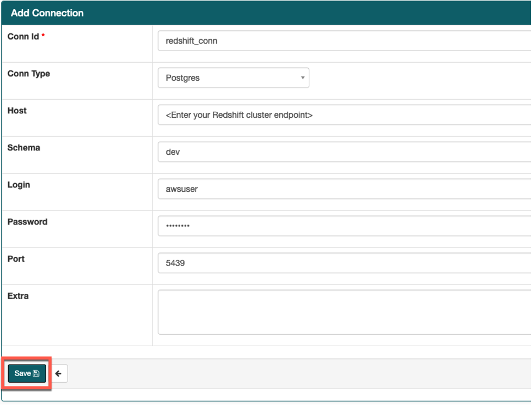Click the Host endpoint input field
The height and width of the screenshot is (405, 532).
click(343, 115)
